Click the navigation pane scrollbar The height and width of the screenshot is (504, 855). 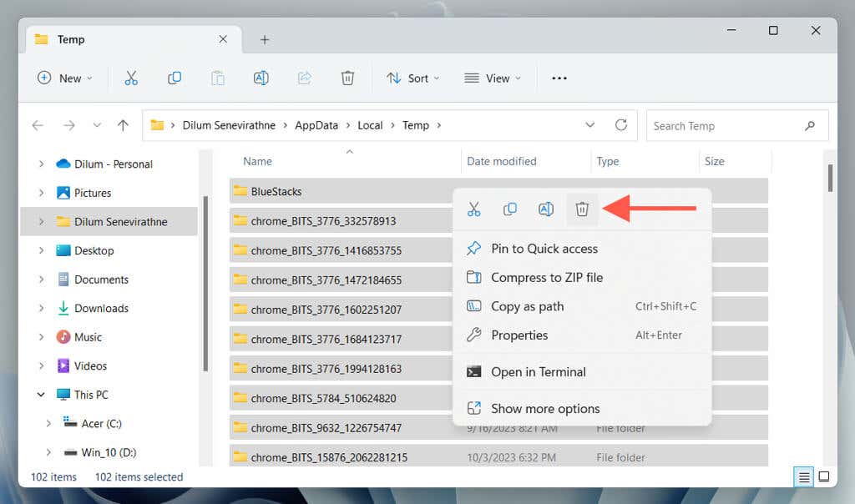click(205, 284)
